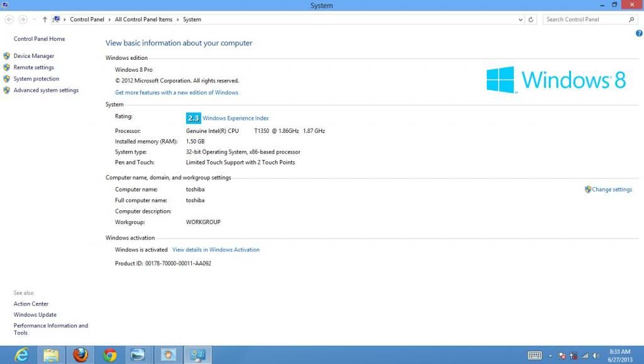The image size is (644, 364).
Task: Go forward using the Forward arrow
Action: point(23,20)
